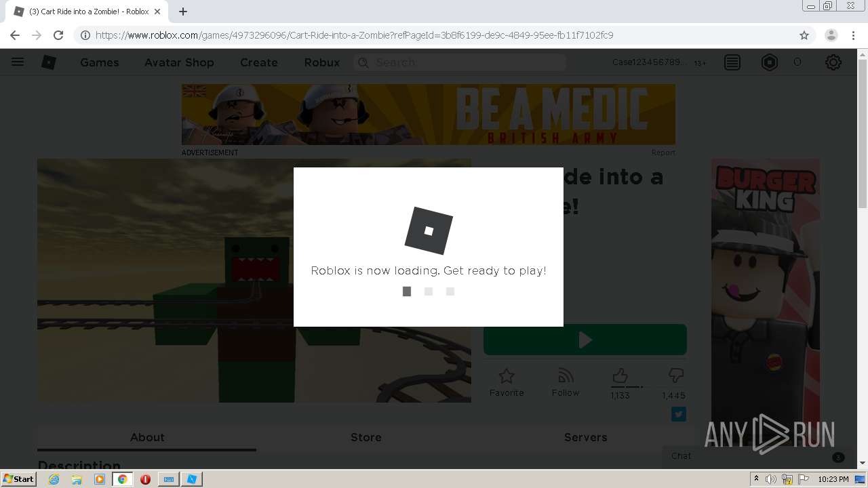Switch to the Servers tab

click(x=586, y=438)
